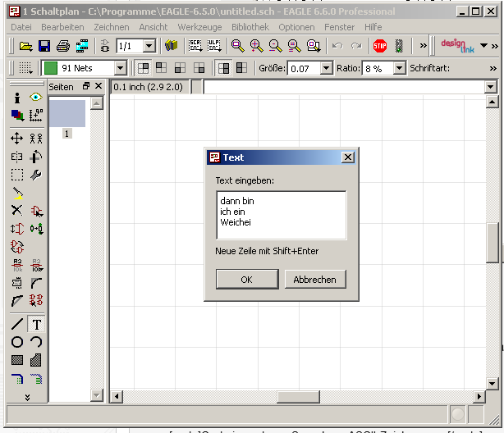
Task: Toggle the second text orientation button
Action: click(162, 68)
